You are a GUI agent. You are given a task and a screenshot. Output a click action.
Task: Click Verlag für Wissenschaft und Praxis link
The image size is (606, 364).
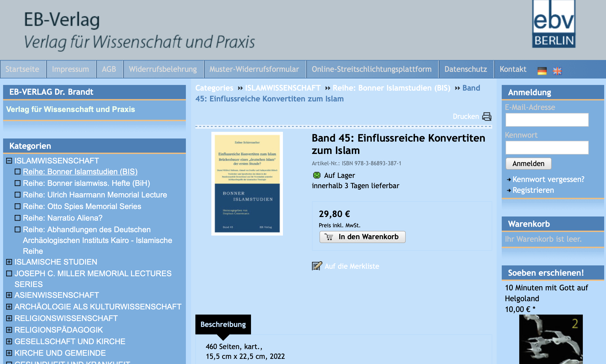tap(70, 109)
